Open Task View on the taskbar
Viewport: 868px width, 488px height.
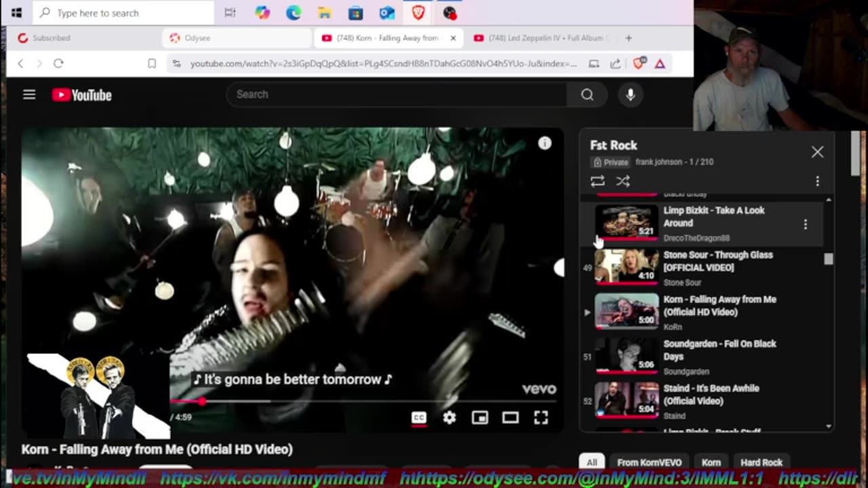tap(230, 13)
